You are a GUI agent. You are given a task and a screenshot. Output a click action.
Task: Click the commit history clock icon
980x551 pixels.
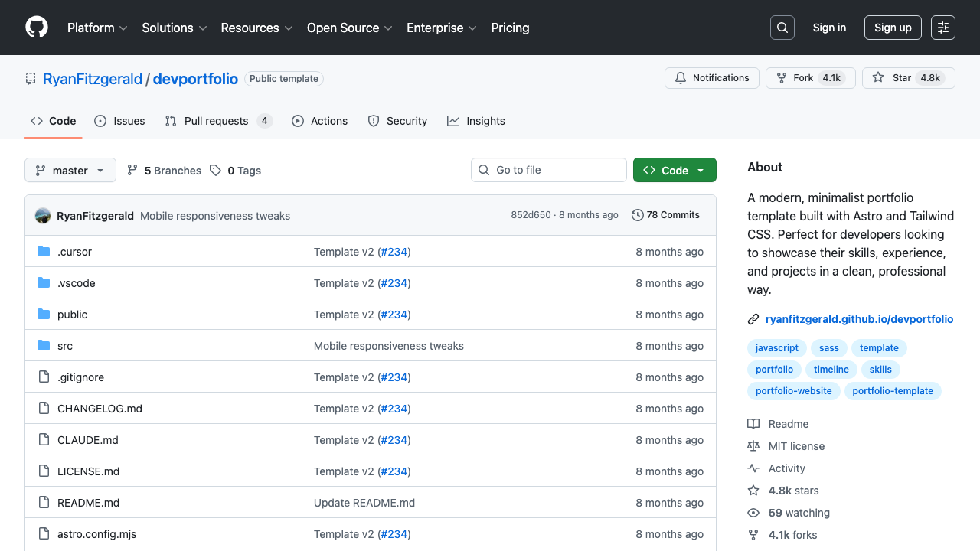(x=638, y=215)
